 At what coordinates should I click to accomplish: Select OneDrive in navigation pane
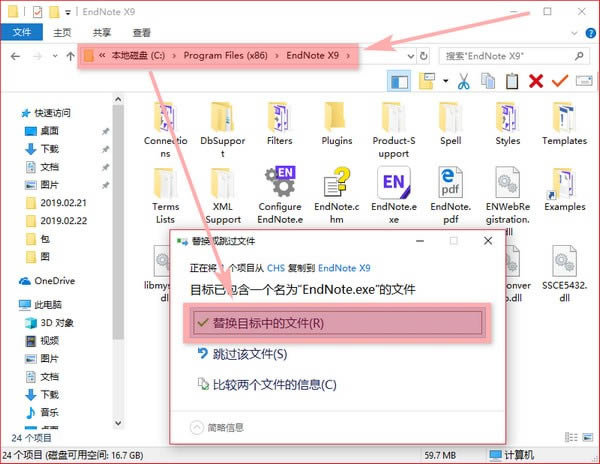click(x=47, y=281)
